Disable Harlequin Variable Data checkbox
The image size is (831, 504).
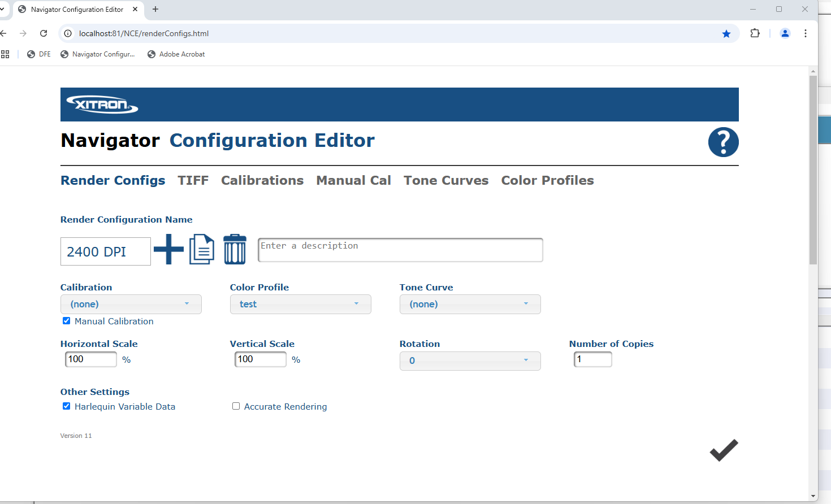pos(66,406)
